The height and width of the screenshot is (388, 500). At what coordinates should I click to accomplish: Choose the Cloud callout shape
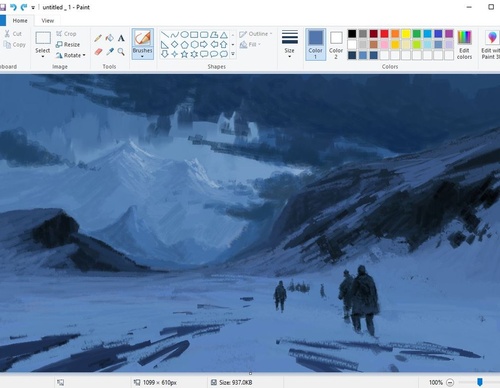[x=224, y=54]
